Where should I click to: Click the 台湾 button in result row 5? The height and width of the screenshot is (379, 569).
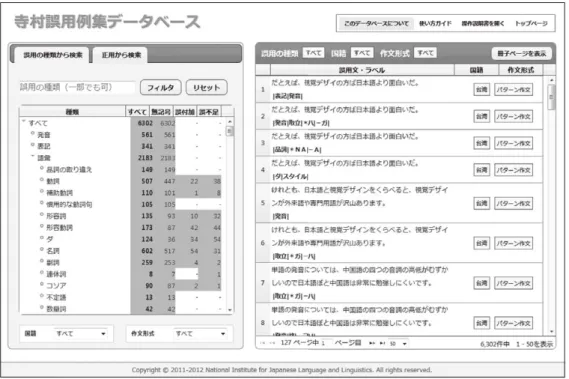pos(482,203)
